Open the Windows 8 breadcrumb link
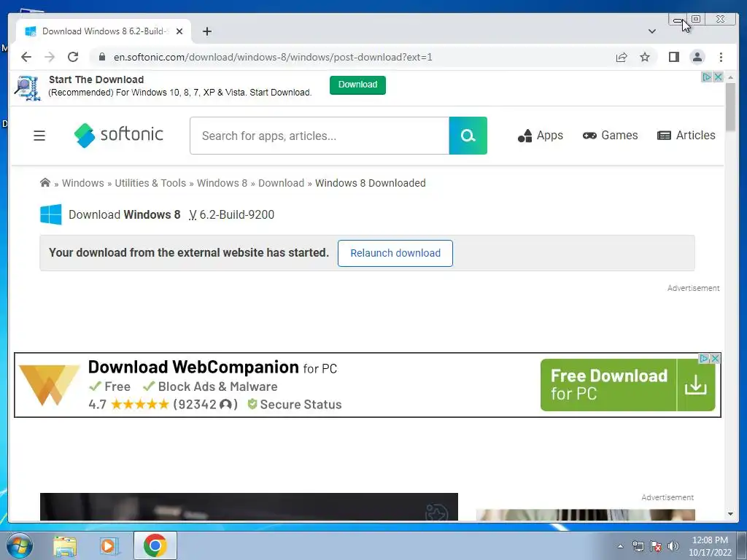This screenshot has width=747, height=560. click(x=222, y=183)
